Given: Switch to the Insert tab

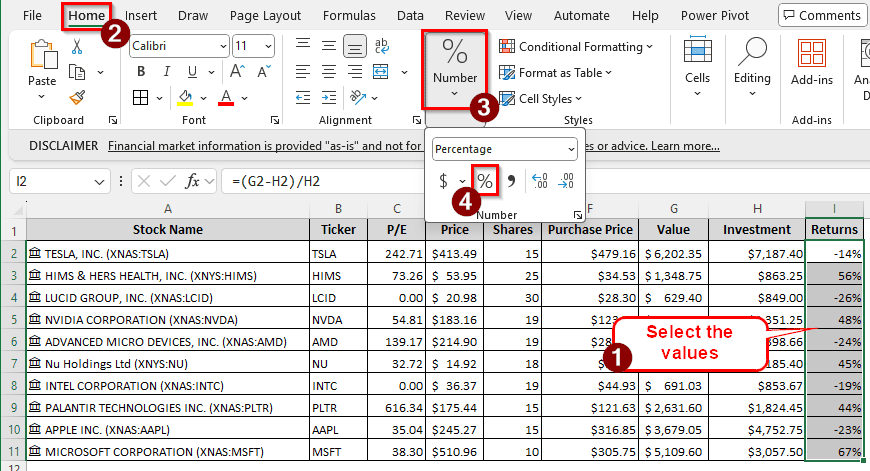Looking at the screenshot, I should point(141,16).
